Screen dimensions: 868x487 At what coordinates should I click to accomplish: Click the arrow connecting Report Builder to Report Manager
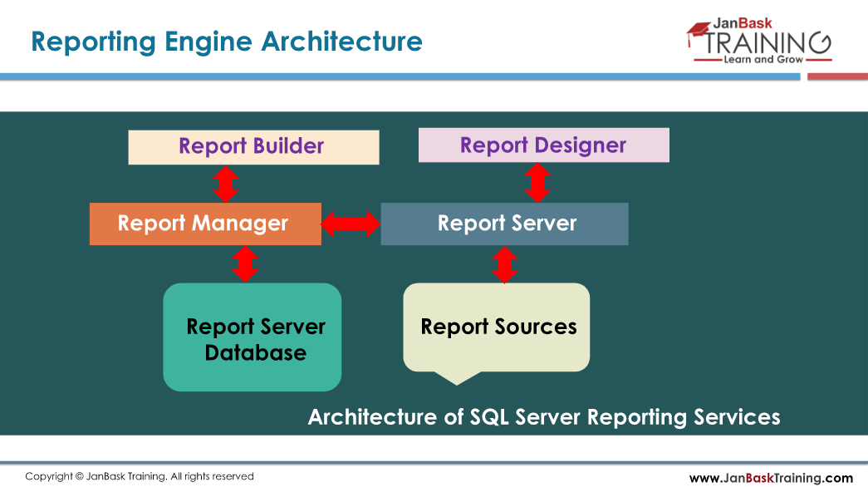click(x=226, y=184)
